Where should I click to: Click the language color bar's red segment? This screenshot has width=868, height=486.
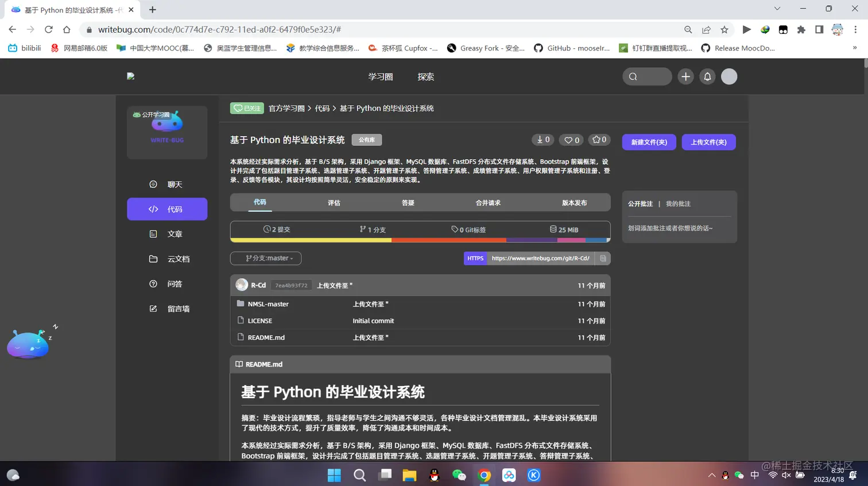(x=448, y=240)
